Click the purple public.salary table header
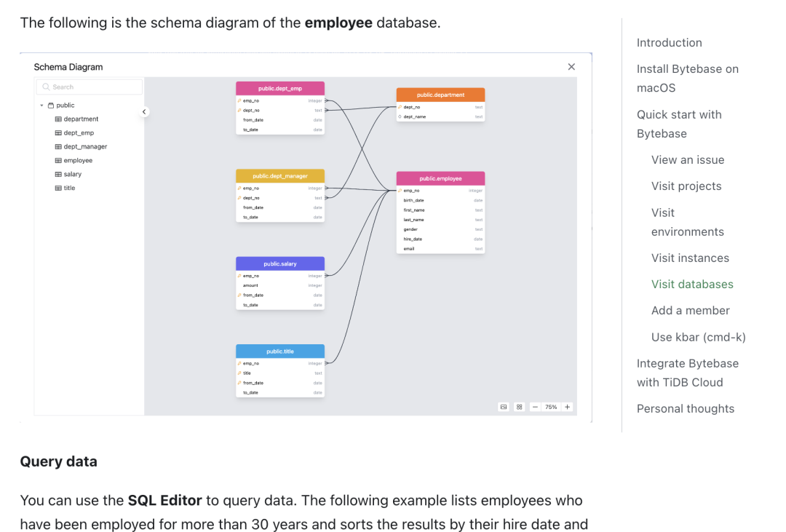 [280, 263]
